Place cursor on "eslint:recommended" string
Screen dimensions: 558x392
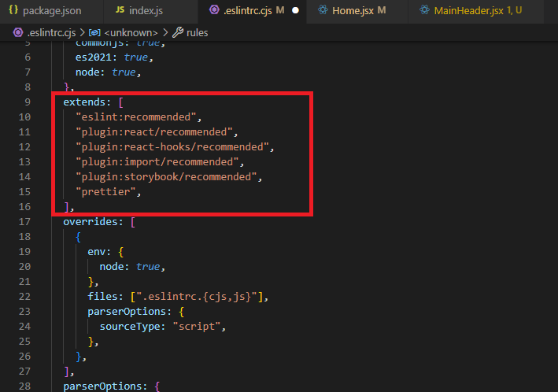coord(136,117)
